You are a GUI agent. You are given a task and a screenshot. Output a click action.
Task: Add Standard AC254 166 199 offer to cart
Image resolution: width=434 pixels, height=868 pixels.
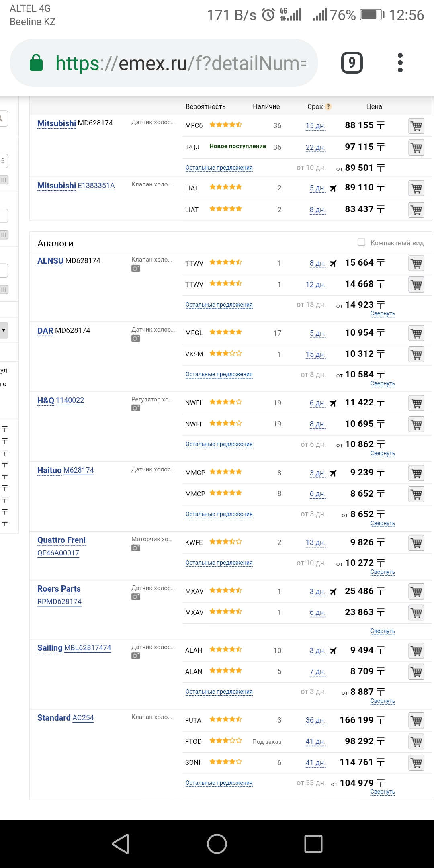tap(416, 721)
